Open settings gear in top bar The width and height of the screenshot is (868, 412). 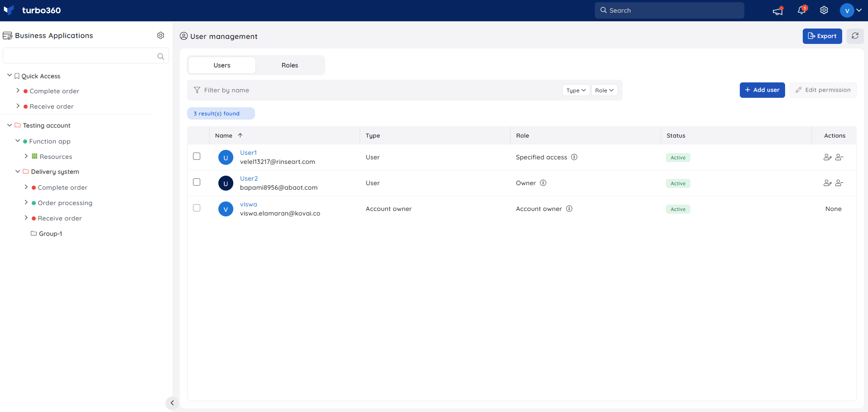coord(824,10)
